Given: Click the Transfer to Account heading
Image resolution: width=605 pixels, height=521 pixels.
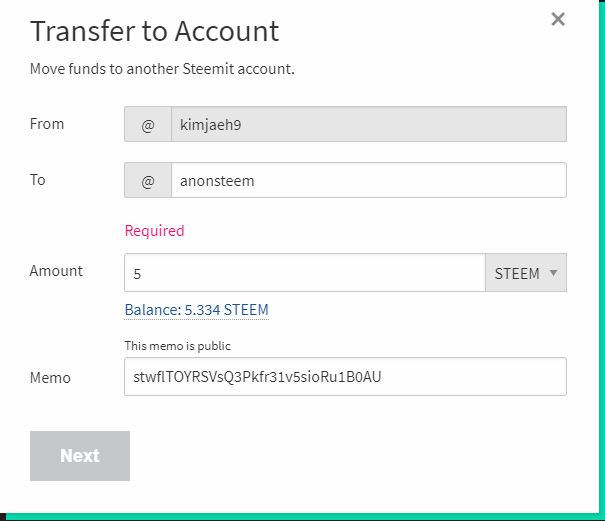Looking at the screenshot, I should pyautogui.click(x=154, y=31).
